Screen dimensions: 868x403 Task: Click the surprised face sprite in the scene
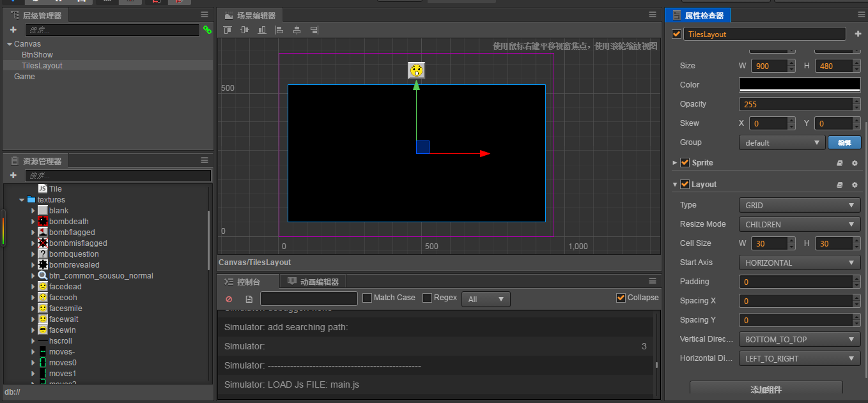coord(417,70)
